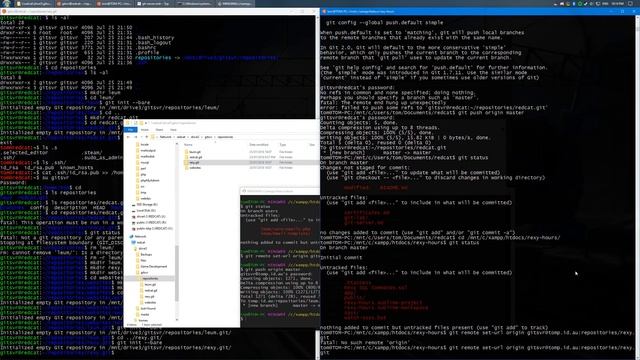Open the notification center icon on the taskbar
The height and width of the screenshot is (360, 640).
[630, 4]
